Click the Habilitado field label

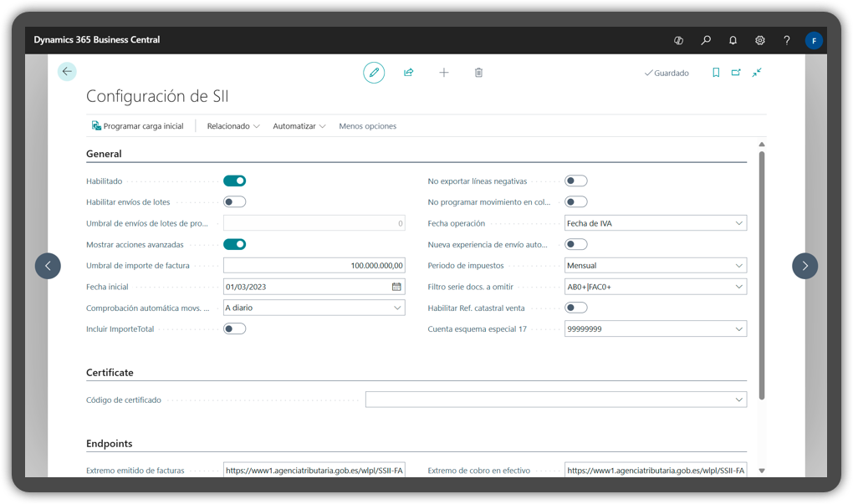[104, 181]
